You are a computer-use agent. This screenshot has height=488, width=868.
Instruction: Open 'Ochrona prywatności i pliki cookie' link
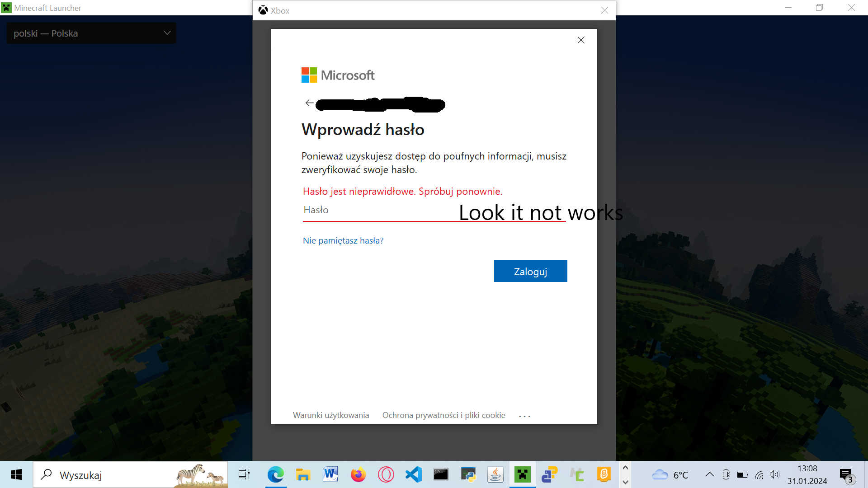[x=443, y=415]
